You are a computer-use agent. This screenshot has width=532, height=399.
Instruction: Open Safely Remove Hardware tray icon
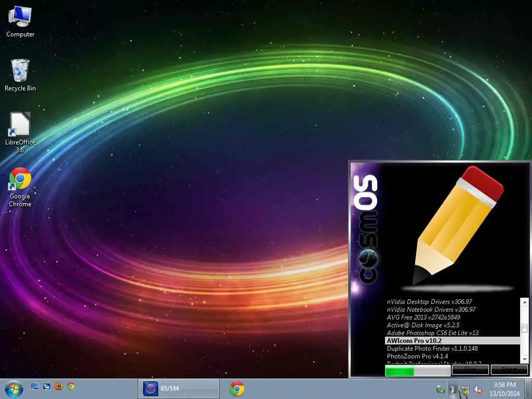tap(441, 390)
